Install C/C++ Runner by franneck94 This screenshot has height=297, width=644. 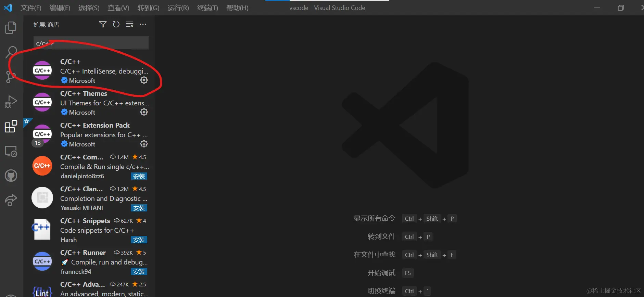coord(139,272)
